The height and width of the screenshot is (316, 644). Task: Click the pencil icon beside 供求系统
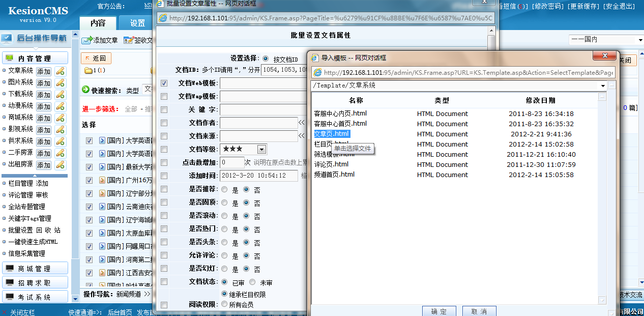61,141
